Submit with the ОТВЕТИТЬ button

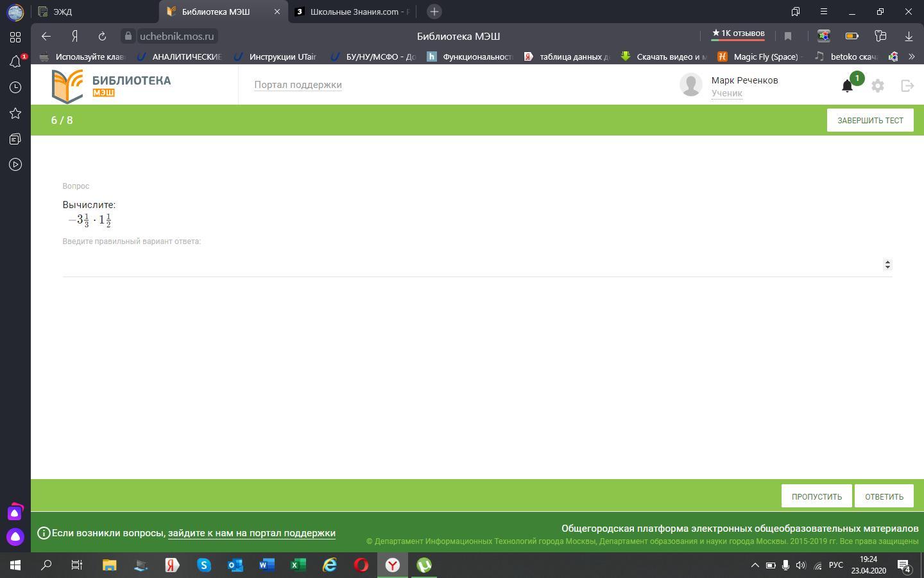(x=884, y=496)
